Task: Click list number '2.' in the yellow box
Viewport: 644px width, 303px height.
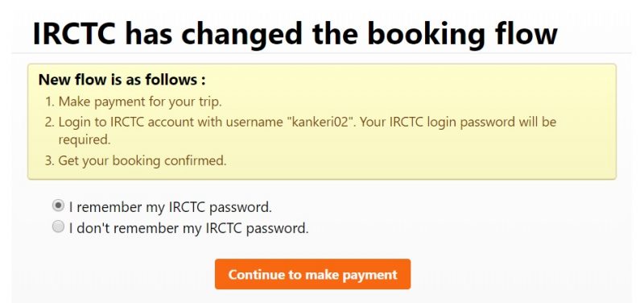Action: (x=50, y=122)
